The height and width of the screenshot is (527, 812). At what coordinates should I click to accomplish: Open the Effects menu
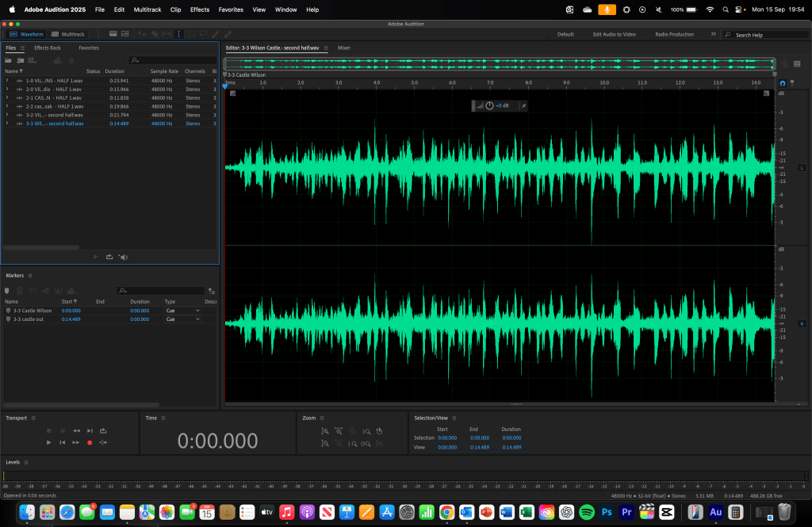(x=200, y=10)
